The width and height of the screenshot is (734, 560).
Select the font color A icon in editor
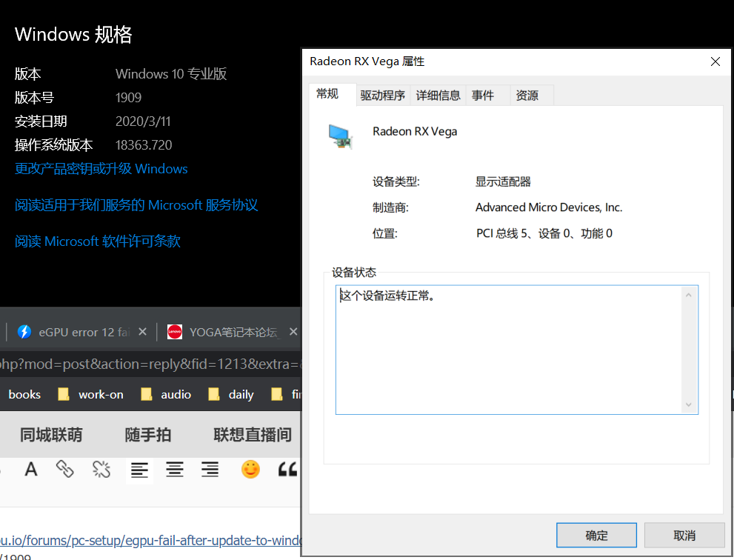pyautogui.click(x=31, y=469)
